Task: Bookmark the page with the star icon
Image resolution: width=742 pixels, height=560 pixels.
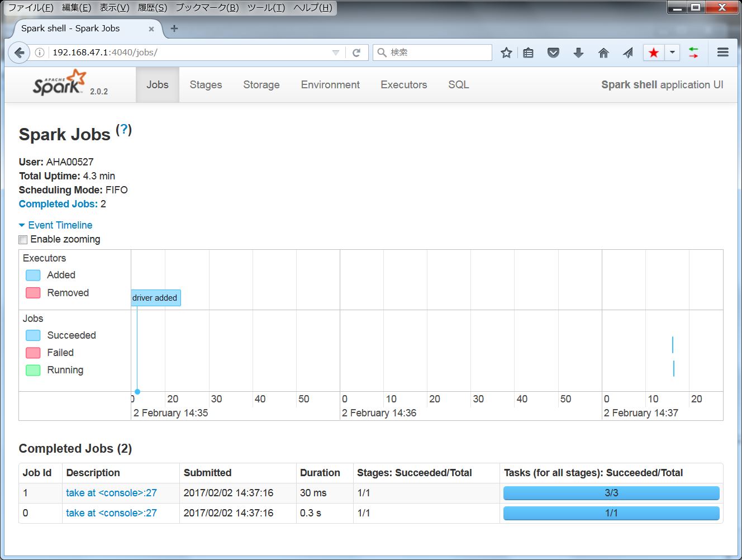Action: pyautogui.click(x=506, y=52)
